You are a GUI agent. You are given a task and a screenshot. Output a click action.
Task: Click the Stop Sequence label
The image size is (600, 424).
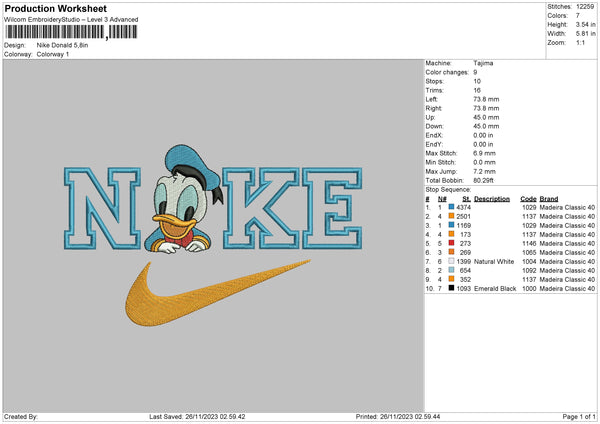(x=449, y=187)
